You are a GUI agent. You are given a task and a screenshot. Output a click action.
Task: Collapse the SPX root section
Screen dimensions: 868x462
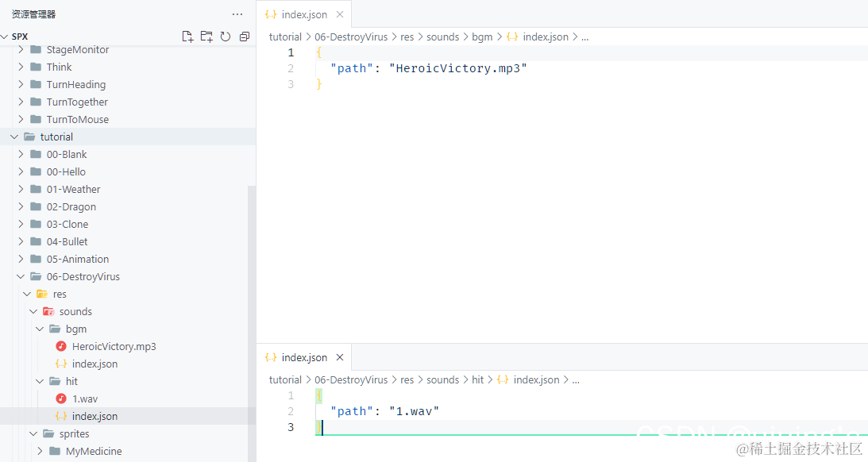(x=5, y=37)
